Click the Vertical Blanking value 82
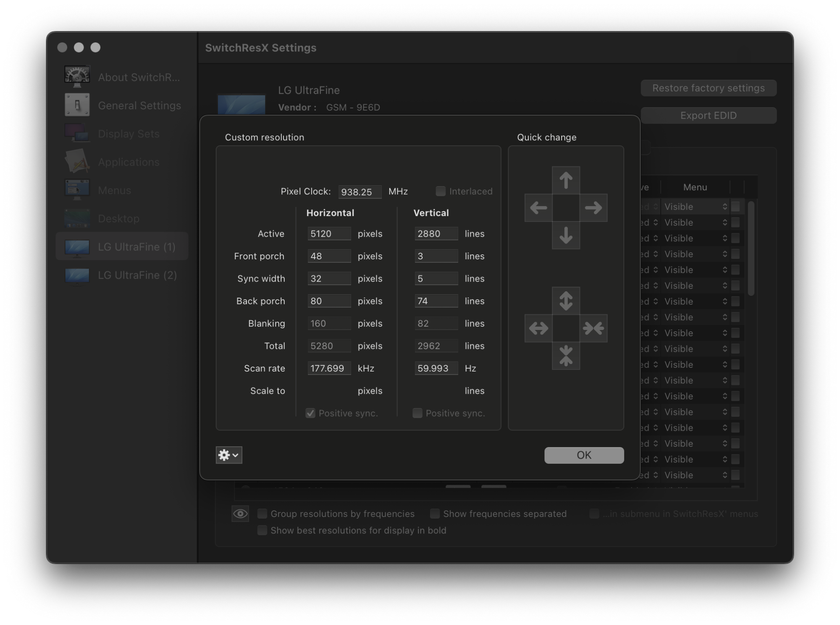This screenshot has height=625, width=840. 436,323
